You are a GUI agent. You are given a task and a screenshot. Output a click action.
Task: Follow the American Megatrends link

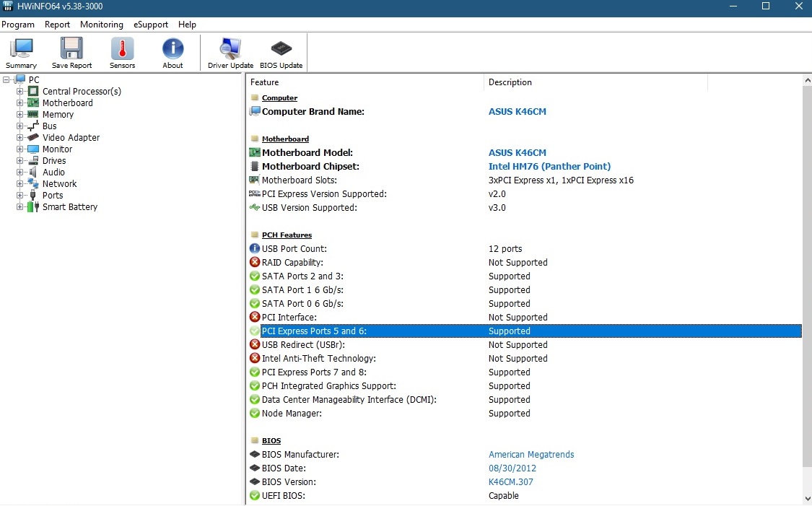click(531, 454)
